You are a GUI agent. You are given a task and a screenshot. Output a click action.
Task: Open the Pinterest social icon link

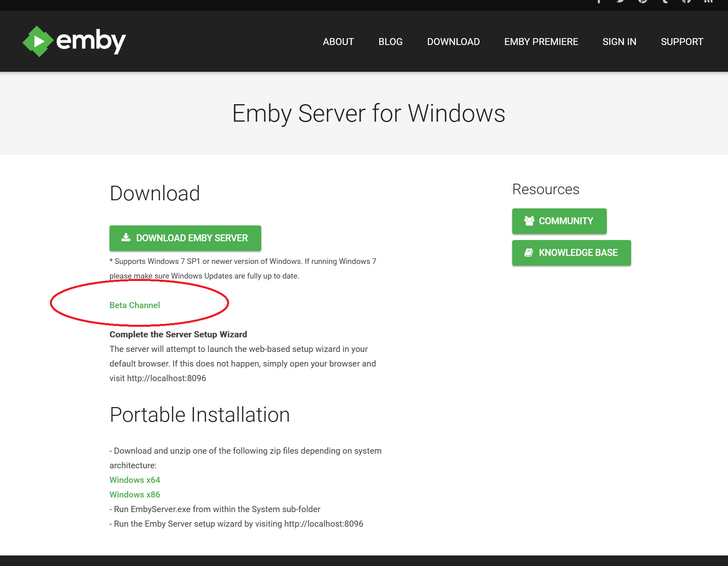[x=642, y=1]
